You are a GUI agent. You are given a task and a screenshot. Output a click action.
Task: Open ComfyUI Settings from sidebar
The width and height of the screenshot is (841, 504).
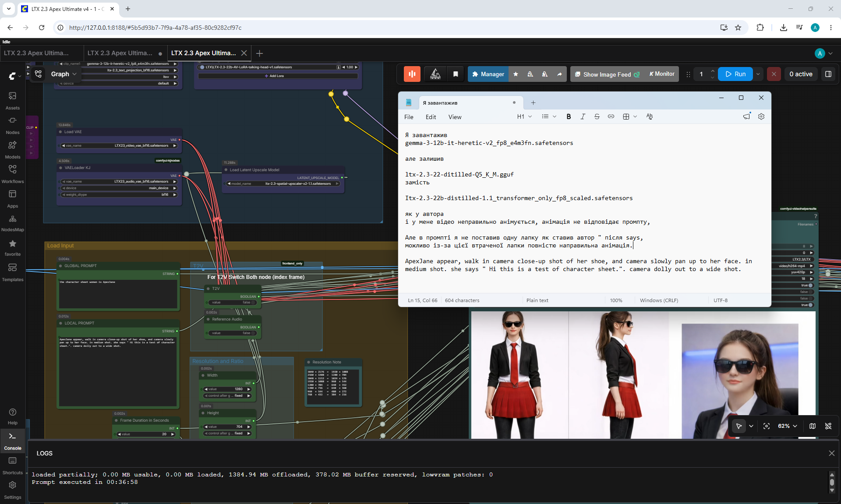13,490
